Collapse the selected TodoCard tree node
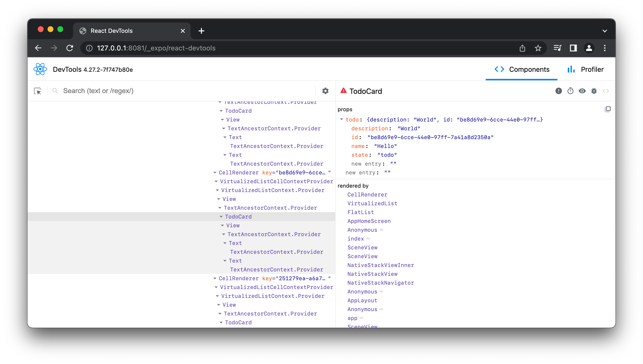Image resolution: width=643 pixels, height=364 pixels. click(221, 217)
